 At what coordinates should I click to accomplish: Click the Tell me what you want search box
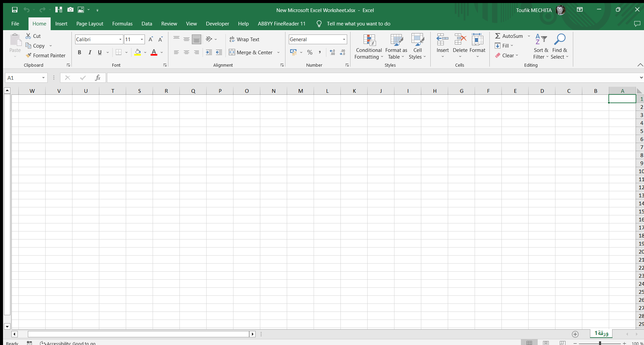point(359,23)
